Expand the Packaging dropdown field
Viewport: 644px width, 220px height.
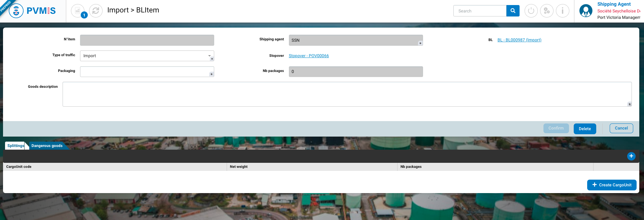pyautogui.click(x=147, y=72)
